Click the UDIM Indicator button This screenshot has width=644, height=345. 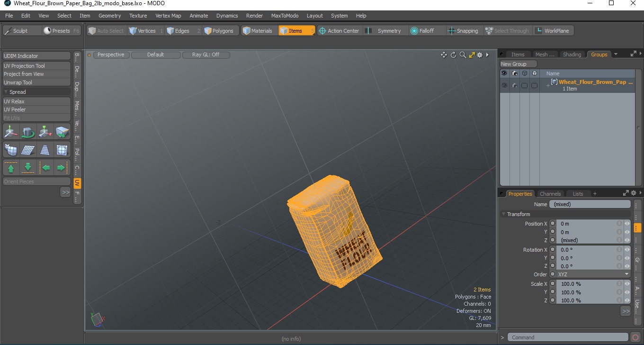coord(37,56)
